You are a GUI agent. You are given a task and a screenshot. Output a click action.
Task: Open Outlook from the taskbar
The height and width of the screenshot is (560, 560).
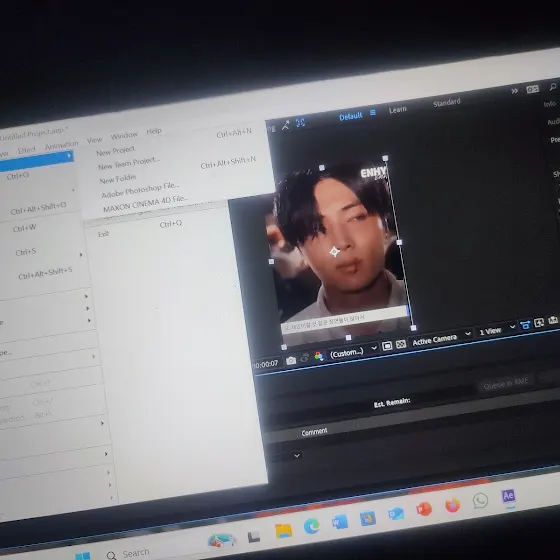[396, 514]
